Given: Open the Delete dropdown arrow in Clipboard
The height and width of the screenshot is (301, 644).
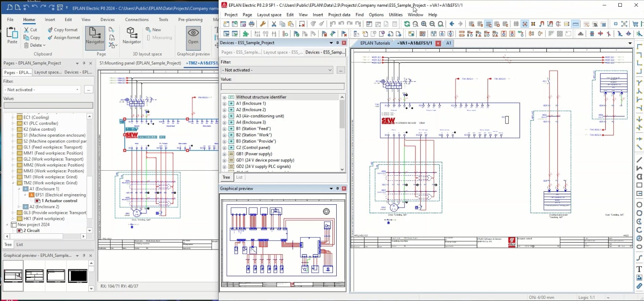Looking at the screenshot, I should [44, 45].
